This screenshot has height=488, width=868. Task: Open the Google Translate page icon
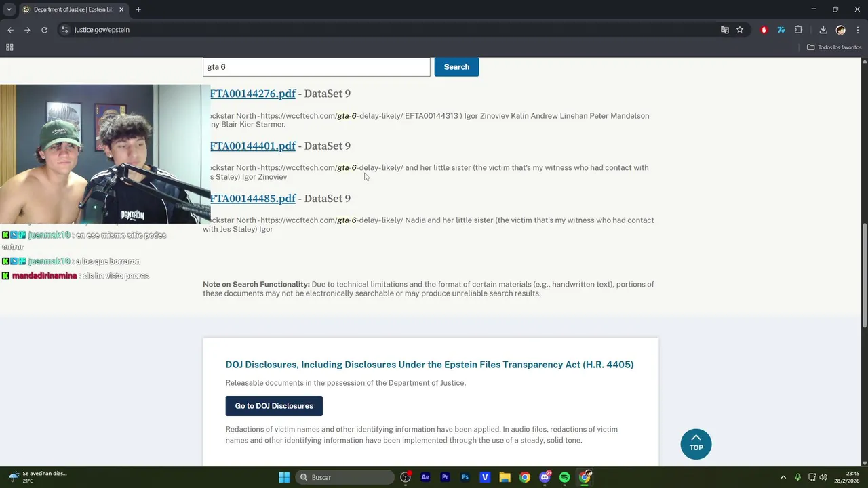[725, 30]
